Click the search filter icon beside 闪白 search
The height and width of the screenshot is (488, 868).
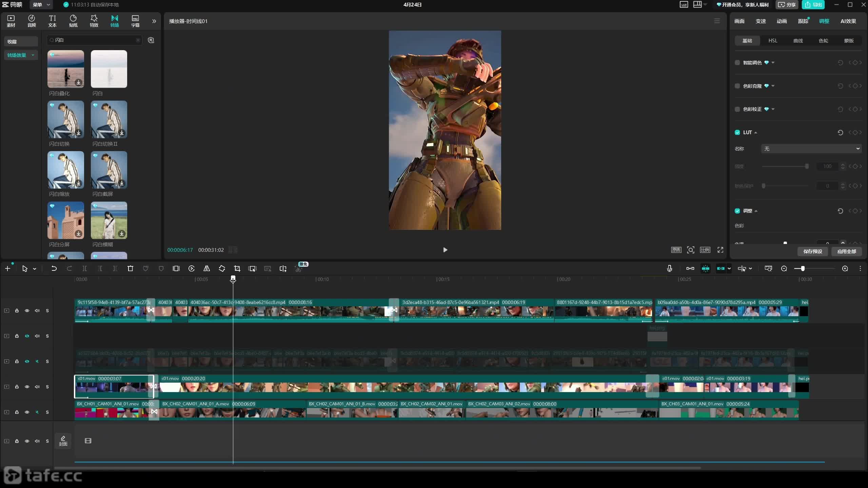coord(151,40)
